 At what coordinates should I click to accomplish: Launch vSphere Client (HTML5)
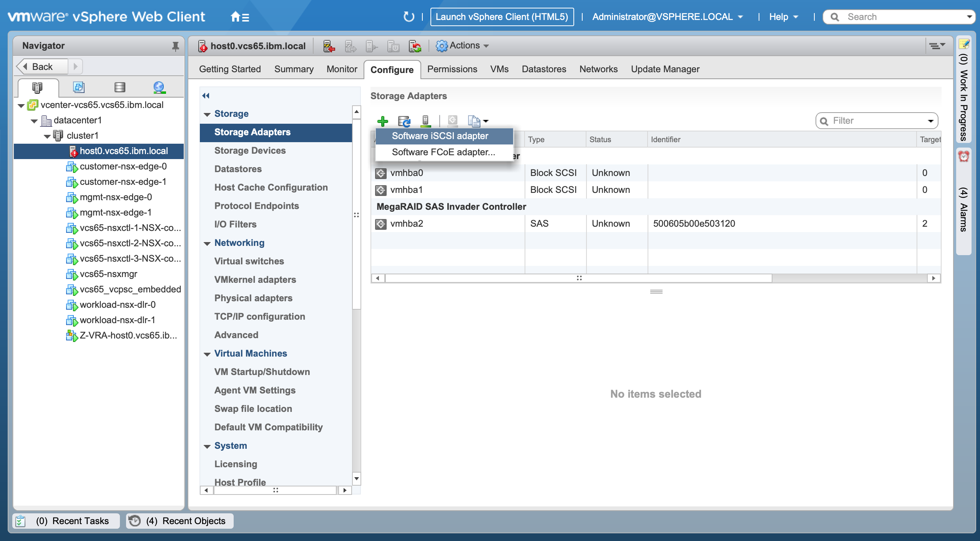502,17
